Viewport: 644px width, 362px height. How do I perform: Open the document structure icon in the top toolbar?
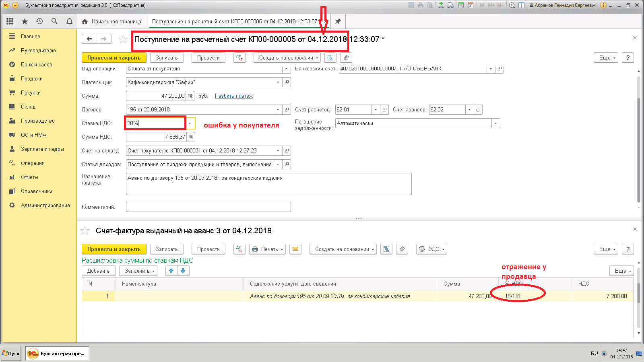330,58
